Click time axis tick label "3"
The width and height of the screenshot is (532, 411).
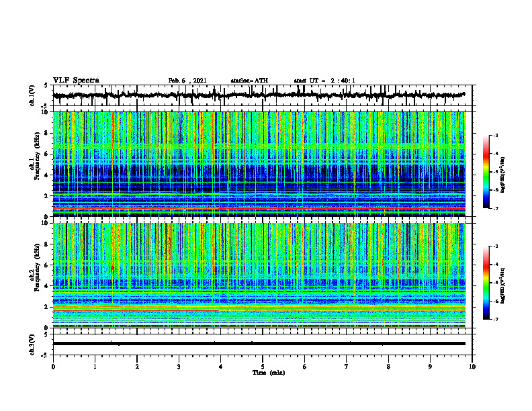[179, 367]
